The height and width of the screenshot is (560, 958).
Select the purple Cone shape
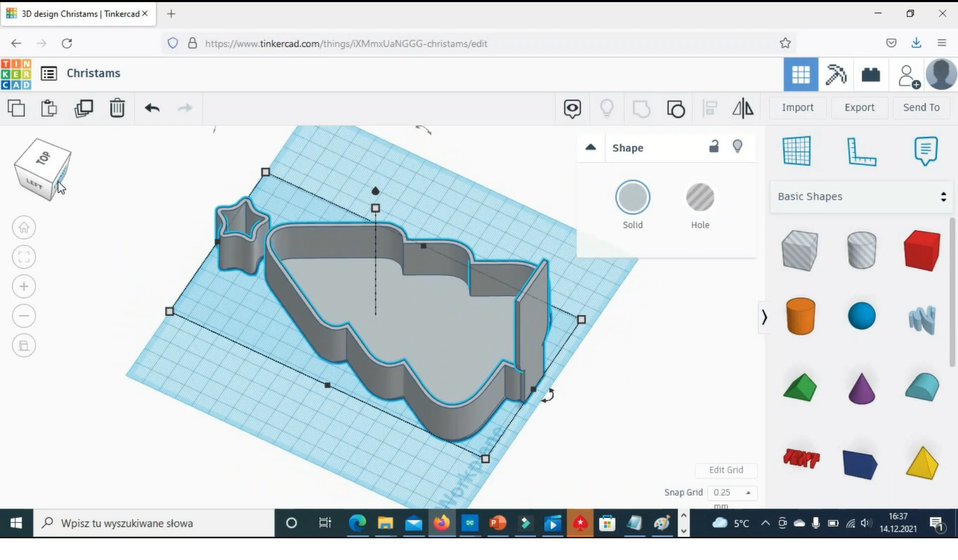[x=861, y=388]
